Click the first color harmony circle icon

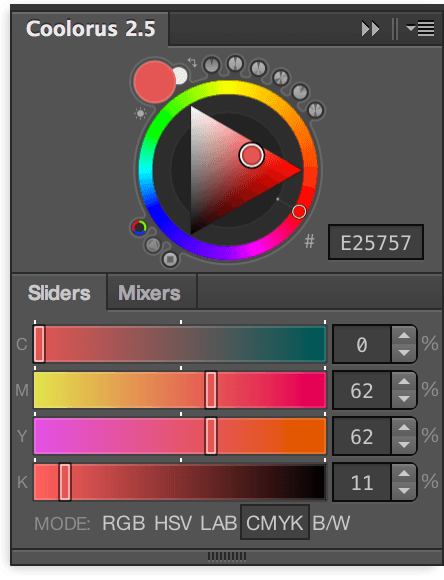[x=212, y=65]
